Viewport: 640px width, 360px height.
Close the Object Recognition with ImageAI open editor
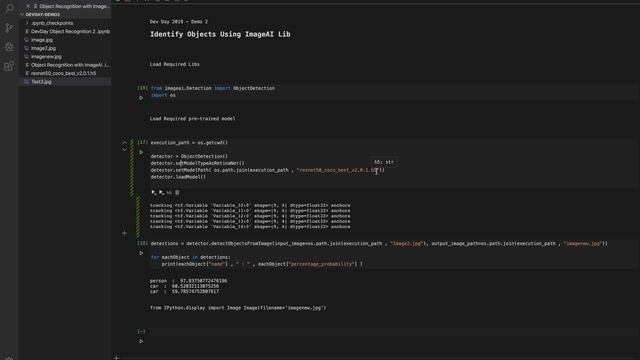(28, 6)
